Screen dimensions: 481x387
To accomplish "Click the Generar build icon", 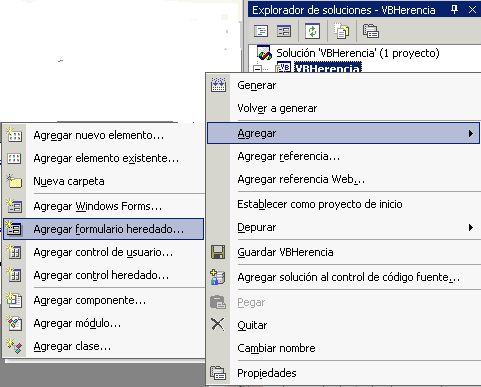I will (x=218, y=85).
